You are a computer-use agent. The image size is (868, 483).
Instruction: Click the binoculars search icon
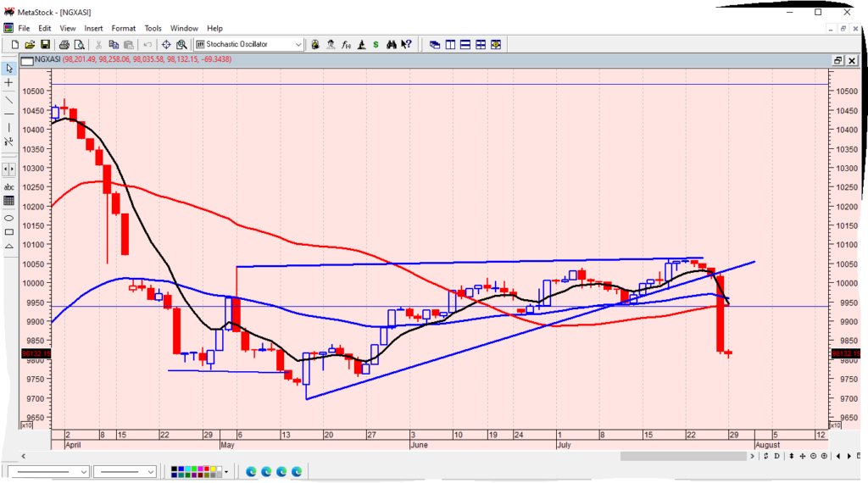pyautogui.click(x=392, y=44)
